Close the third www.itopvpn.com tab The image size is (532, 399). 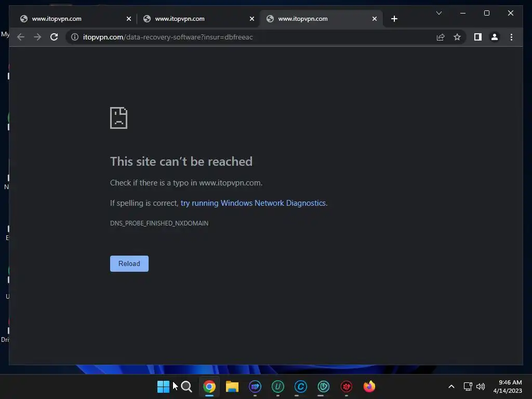(x=374, y=19)
